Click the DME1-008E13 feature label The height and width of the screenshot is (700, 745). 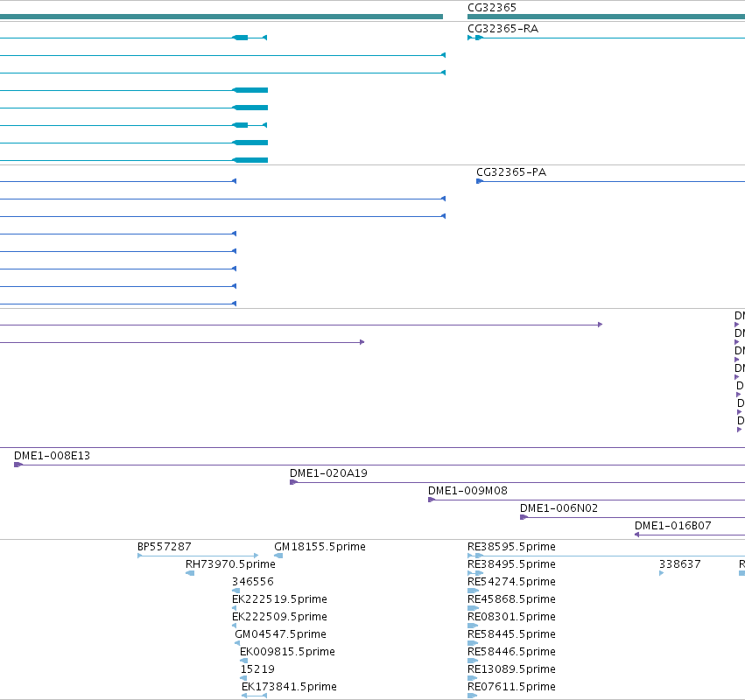coord(52,456)
